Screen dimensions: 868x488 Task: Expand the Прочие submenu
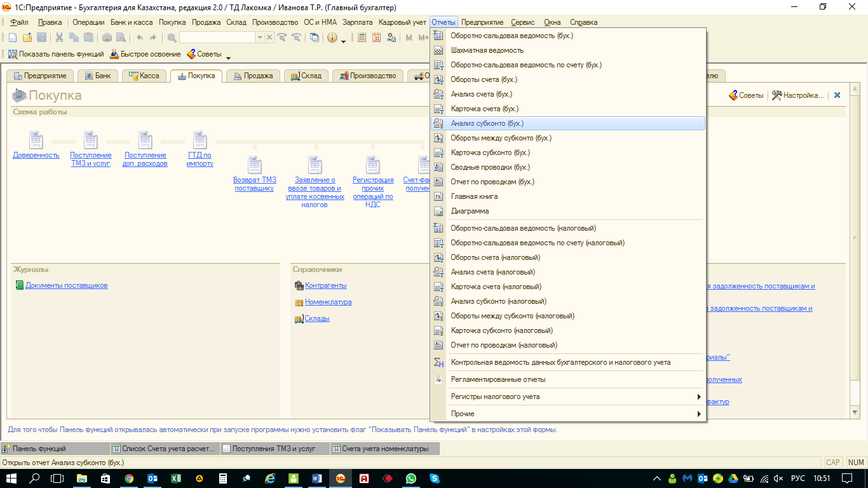pyautogui.click(x=699, y=414)
